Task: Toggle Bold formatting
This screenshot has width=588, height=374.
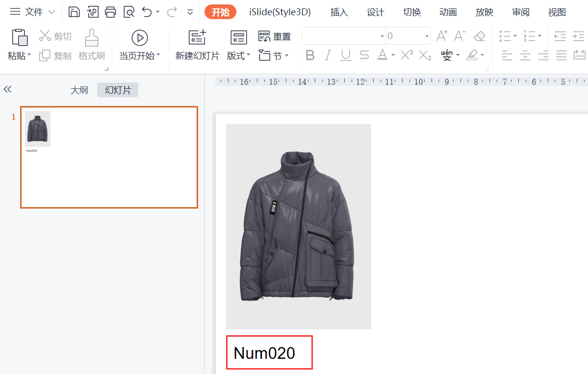Action: pos(310,55)
